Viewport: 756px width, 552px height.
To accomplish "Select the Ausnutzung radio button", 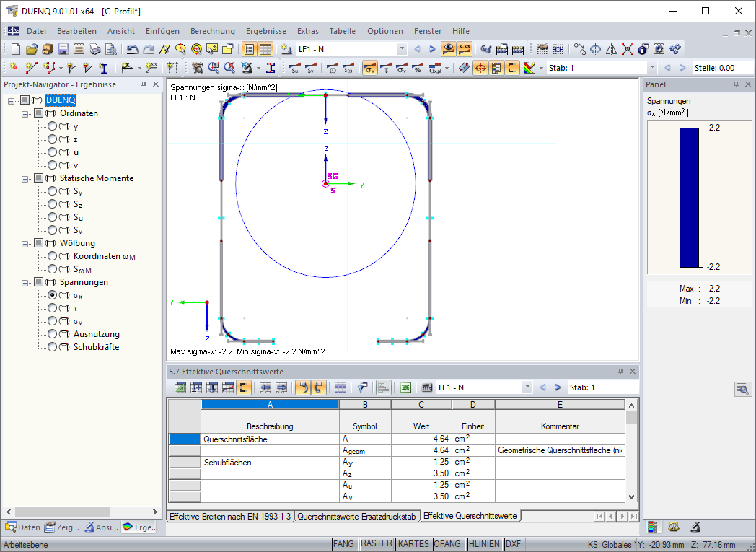I will click(52, 334).
